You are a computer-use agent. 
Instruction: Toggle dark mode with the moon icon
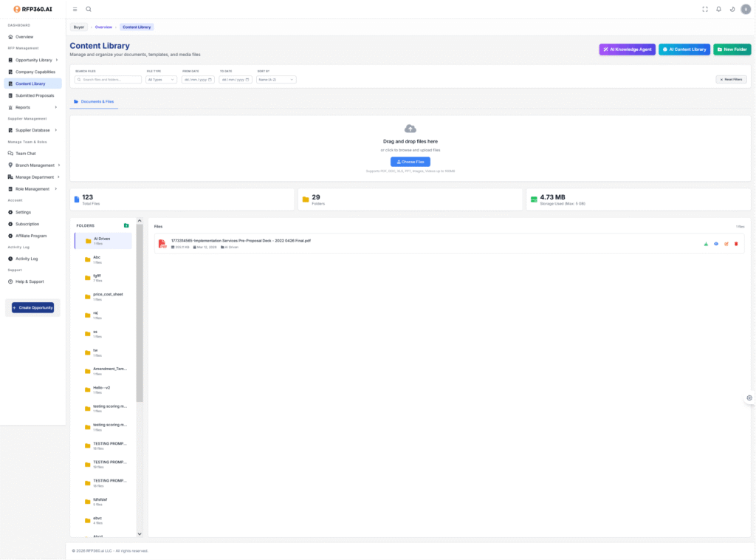(x=732, y=9)
